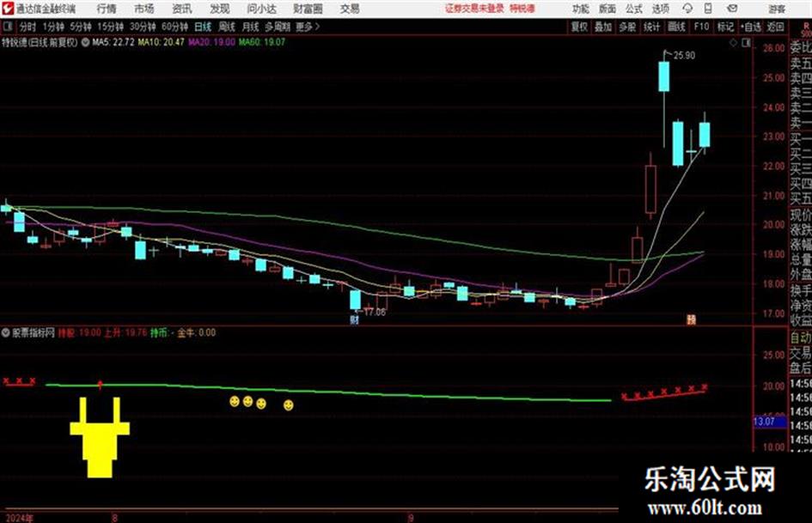
Task: Open the 功能 menu
Action: coord(581,9)
